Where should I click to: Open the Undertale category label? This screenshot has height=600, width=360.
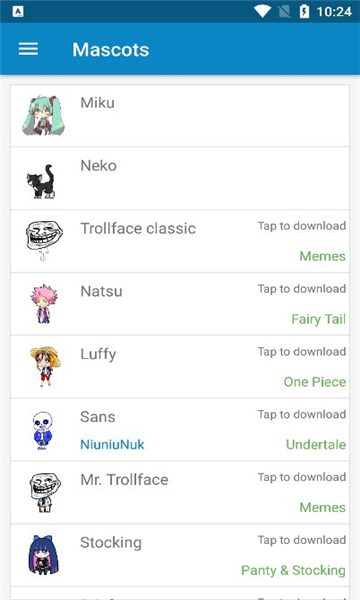[316, 444]
